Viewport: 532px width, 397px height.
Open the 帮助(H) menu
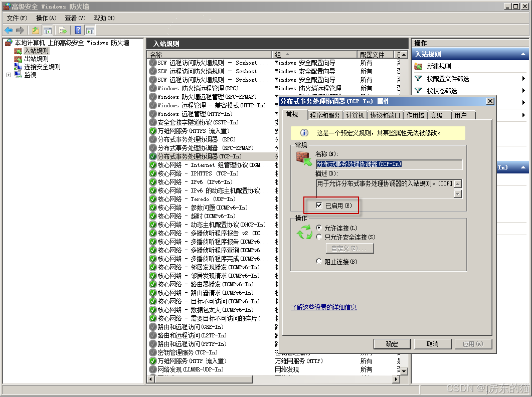click(x=104, y=18)
